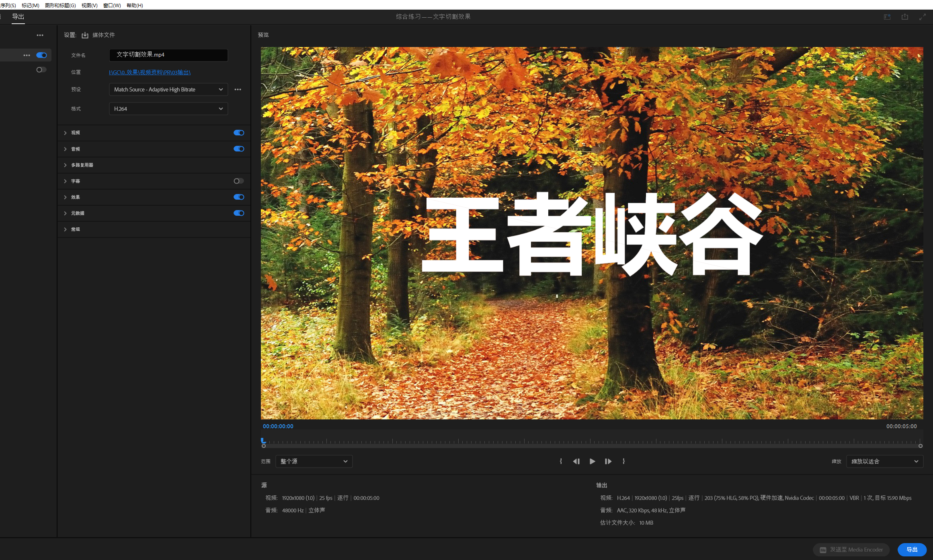The width and height of the screenshot is (933, 560).
Task: Open the 预设 Match Source preset dropdown
Action: click(x=168, y=90)
